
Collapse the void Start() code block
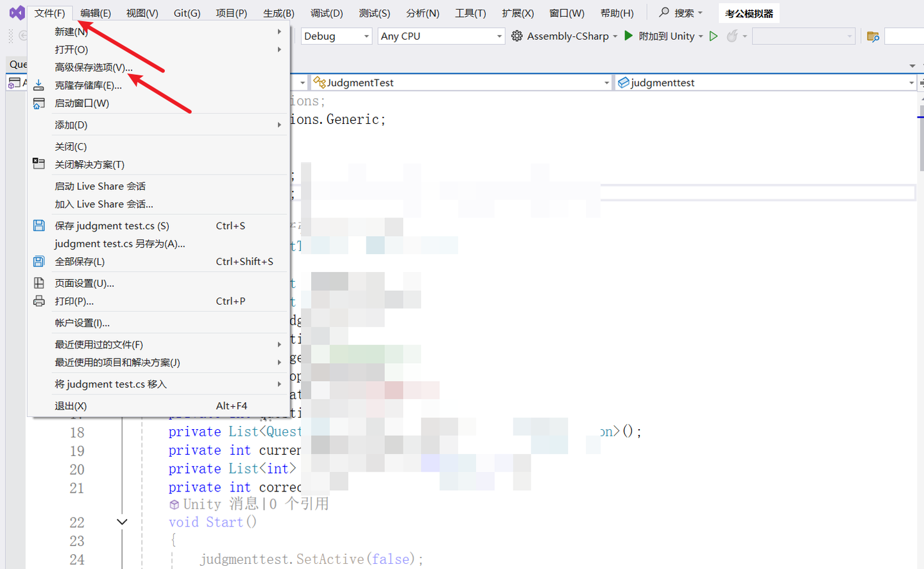point(122,522)
